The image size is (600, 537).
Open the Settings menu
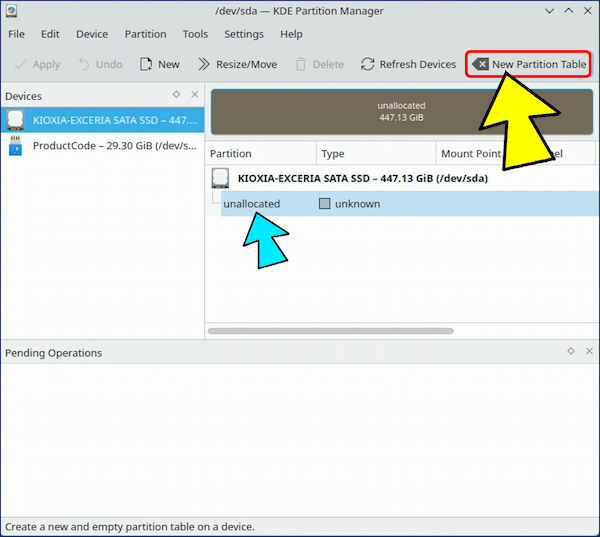tap(244, 34)
